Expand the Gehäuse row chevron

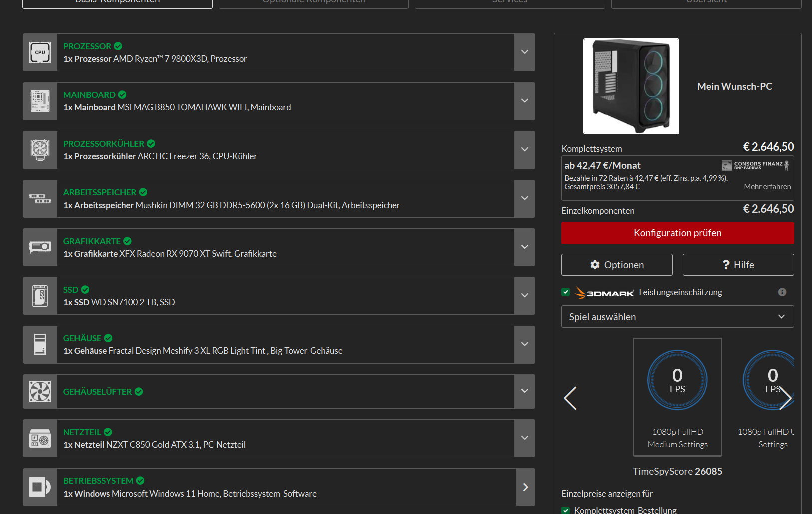(x=525, y=345)
